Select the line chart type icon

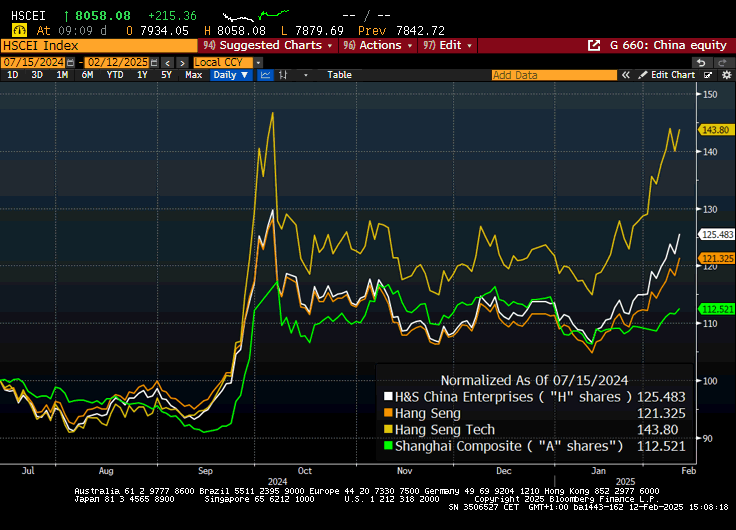click(x=265, y=75)
